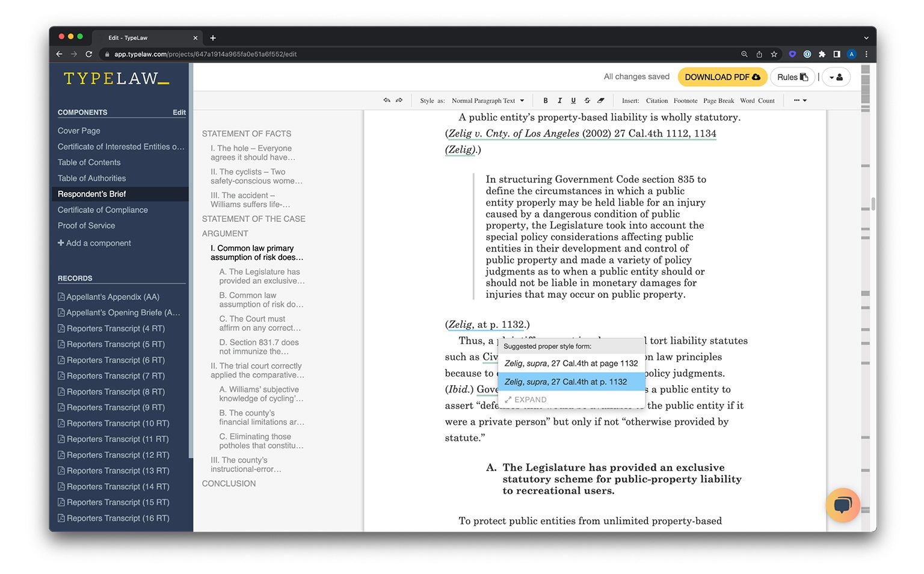Open the chat support bubble
The width and height of the screenshot is (924, 574).
pos(842,505)
